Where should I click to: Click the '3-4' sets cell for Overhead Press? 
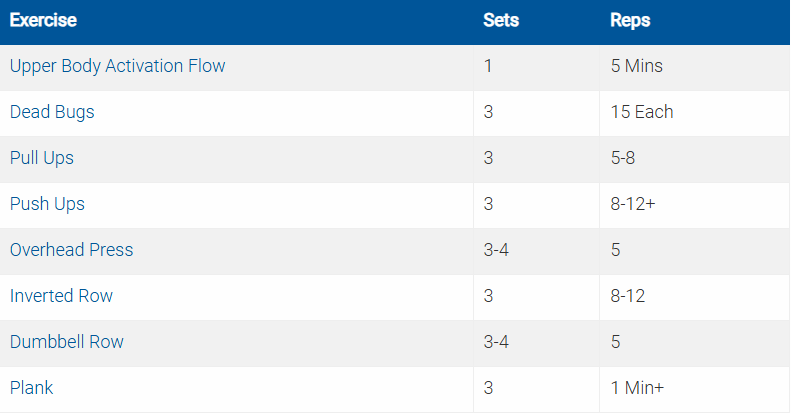[498, 250]
